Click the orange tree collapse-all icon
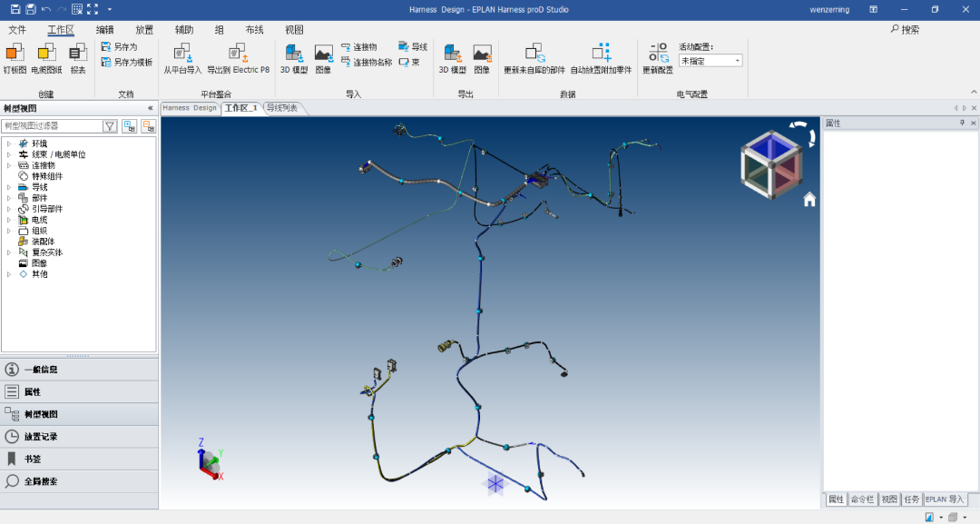980x524 pixels. [x=148, y=125]
